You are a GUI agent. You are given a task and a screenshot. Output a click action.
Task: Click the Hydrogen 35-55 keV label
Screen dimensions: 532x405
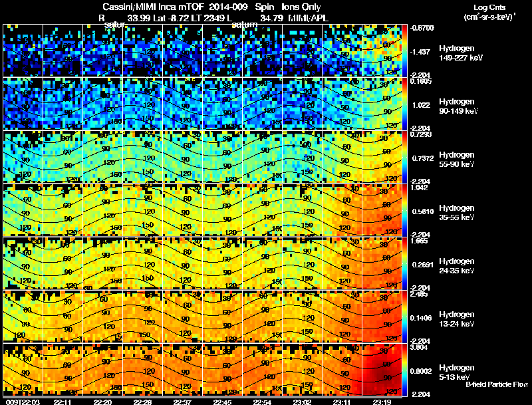point(457,213)
